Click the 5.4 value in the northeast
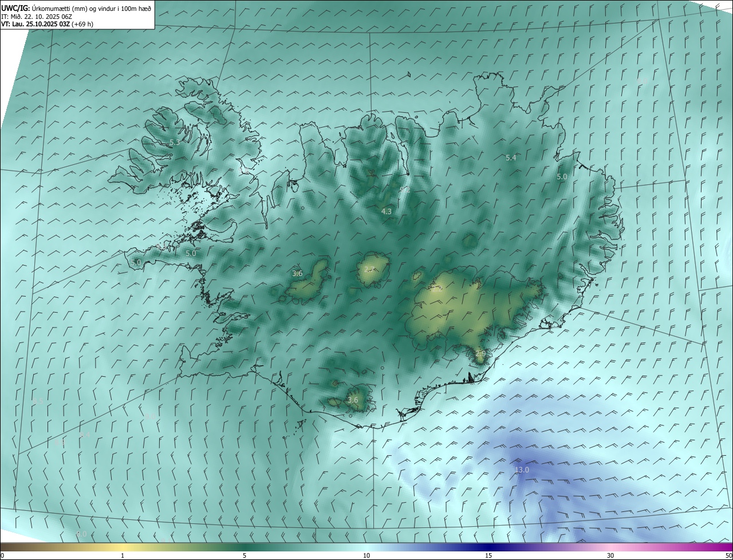Image resolution: width=733 pixels, height=560 pixels. coord(511,157)
